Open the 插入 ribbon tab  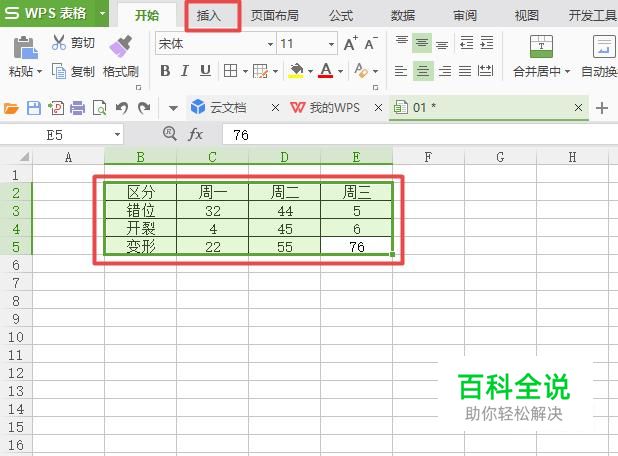(209, 16)
